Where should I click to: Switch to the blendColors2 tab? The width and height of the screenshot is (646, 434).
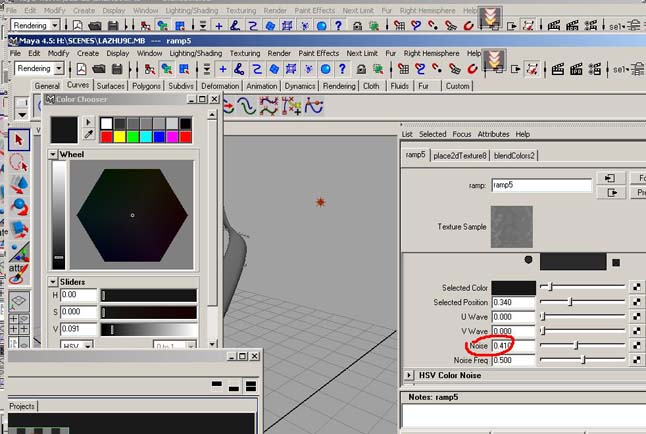[514, 156]
